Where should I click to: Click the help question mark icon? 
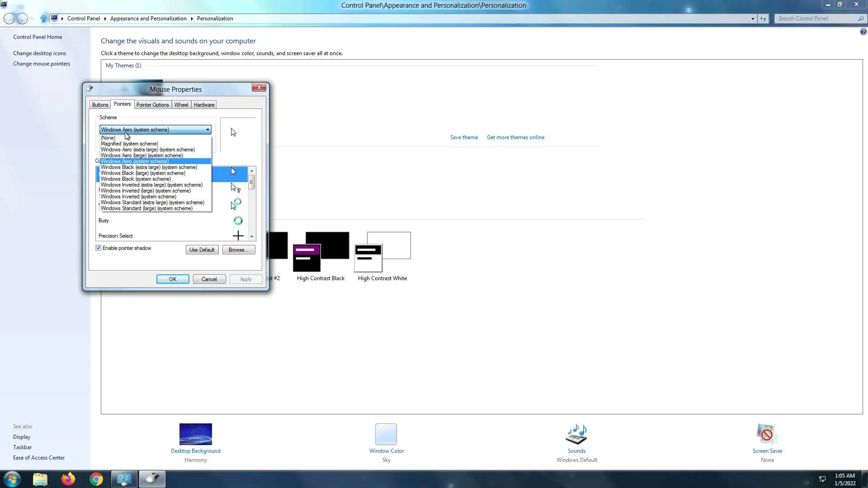863,32
